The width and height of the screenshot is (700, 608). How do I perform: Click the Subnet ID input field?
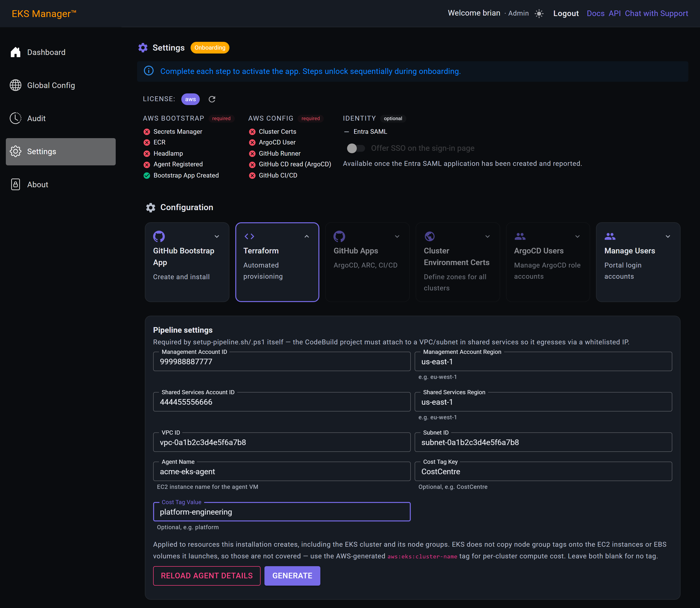point(543,442)
